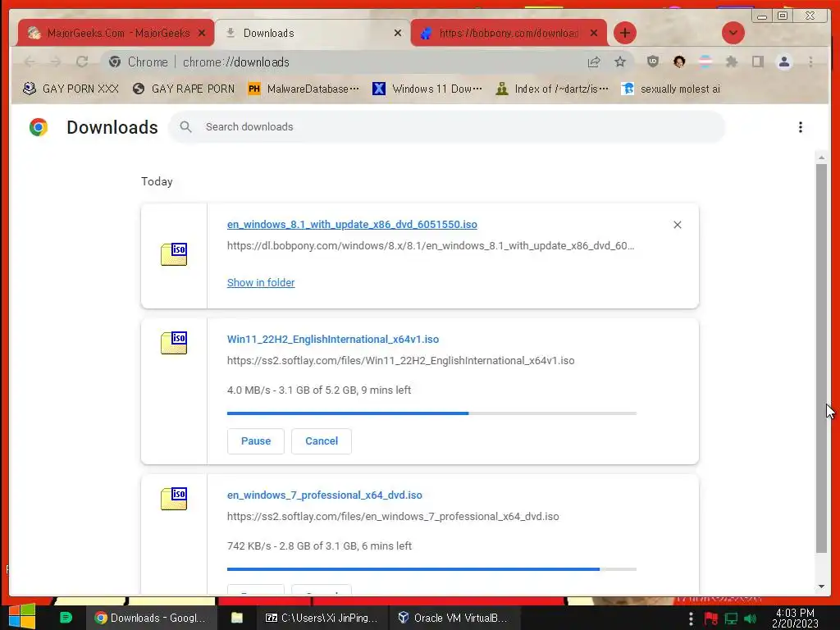Open File Explorer from the taskbar

237,618
